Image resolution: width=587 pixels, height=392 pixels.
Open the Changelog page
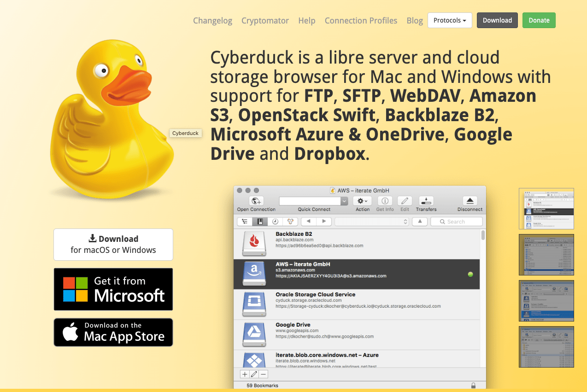[212, 21]
